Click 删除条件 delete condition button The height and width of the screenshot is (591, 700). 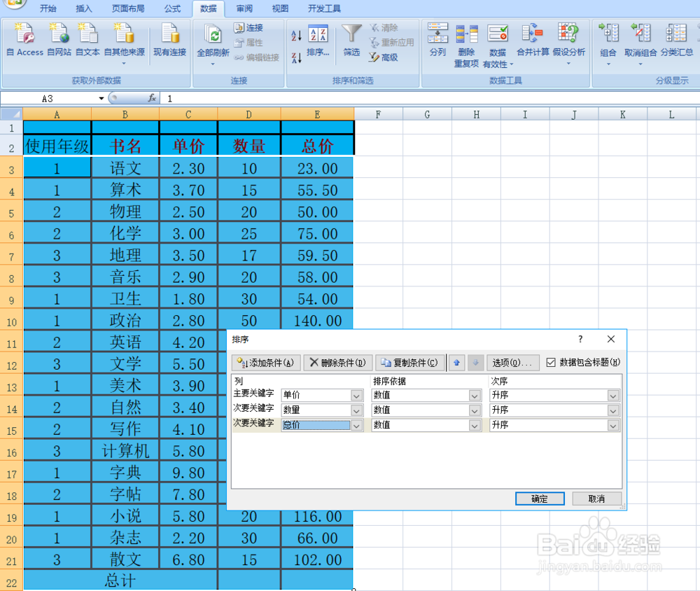(338, 362)
